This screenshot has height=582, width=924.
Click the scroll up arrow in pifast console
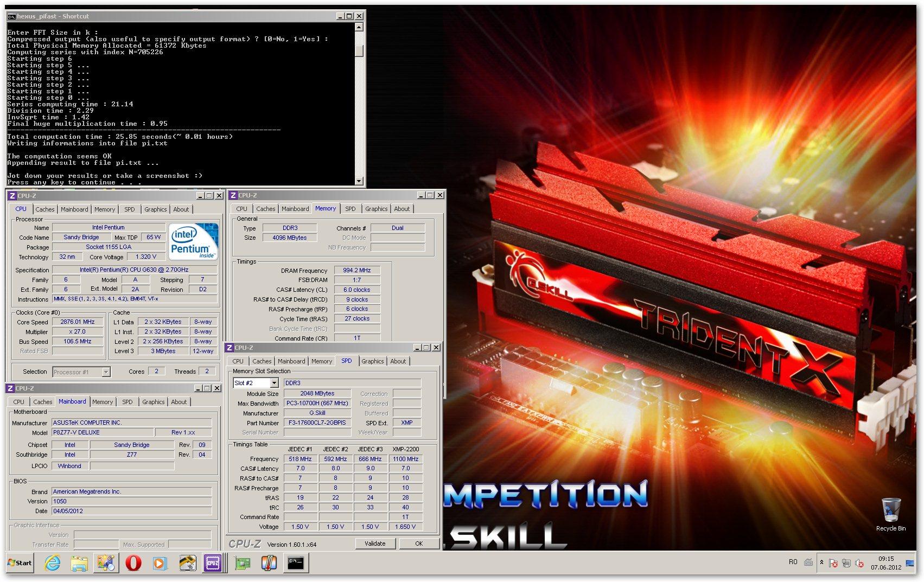pyautogui.click(x=359, y=27)
